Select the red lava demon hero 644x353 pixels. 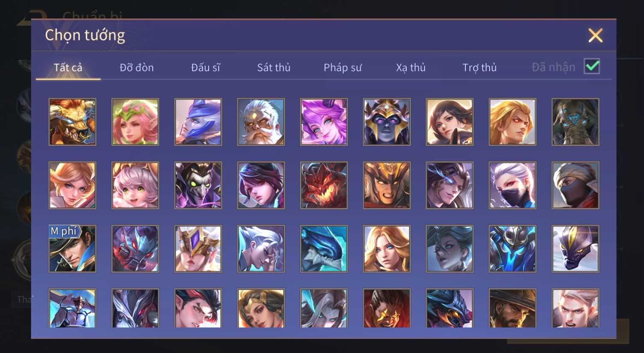[324, 185]
